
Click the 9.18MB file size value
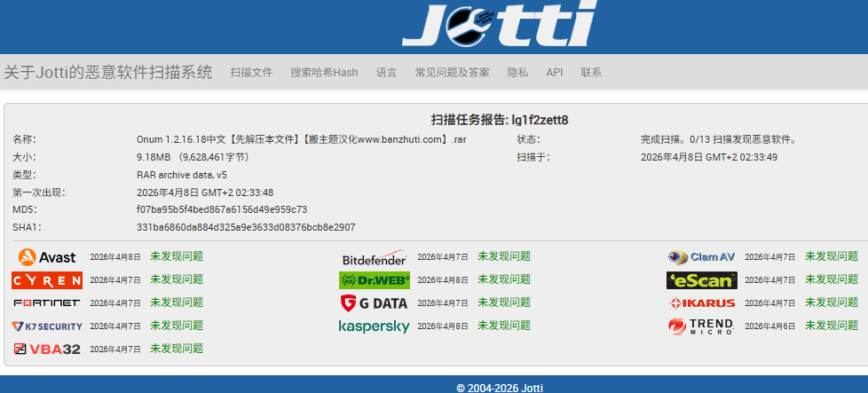(x=195, y=157)
